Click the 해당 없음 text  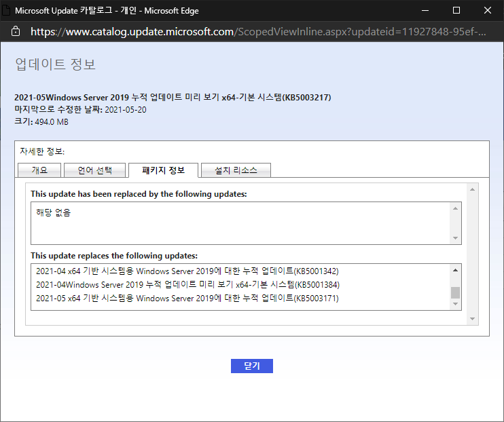54,212
